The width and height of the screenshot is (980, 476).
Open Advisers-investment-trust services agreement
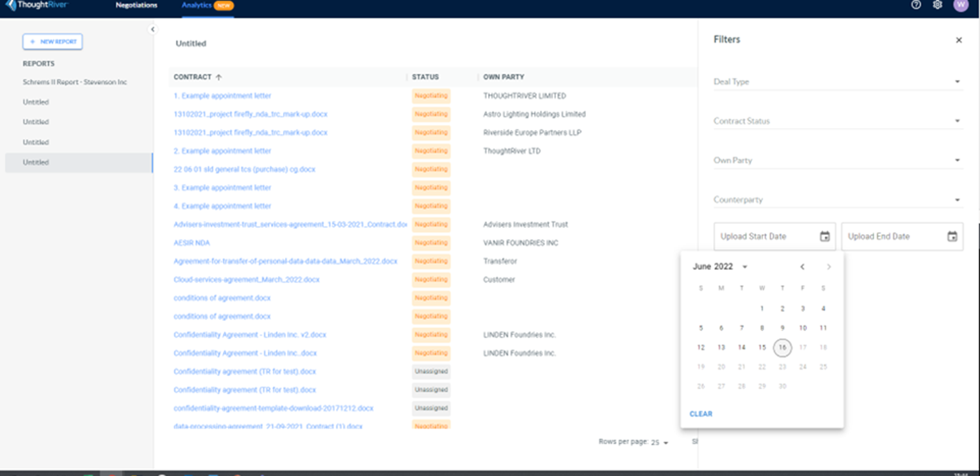pyautogui.click(x=290, y=225)
